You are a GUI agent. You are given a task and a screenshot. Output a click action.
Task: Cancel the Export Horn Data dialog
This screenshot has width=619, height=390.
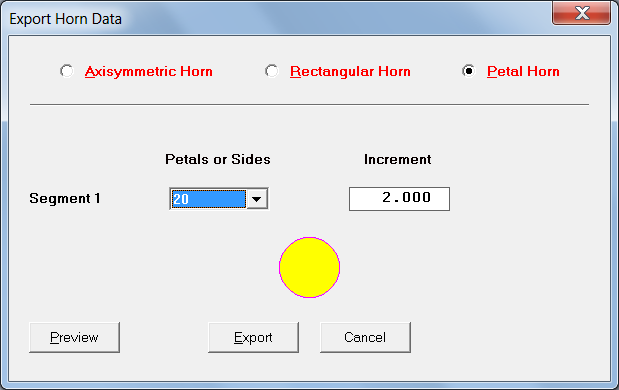[365, 338]
